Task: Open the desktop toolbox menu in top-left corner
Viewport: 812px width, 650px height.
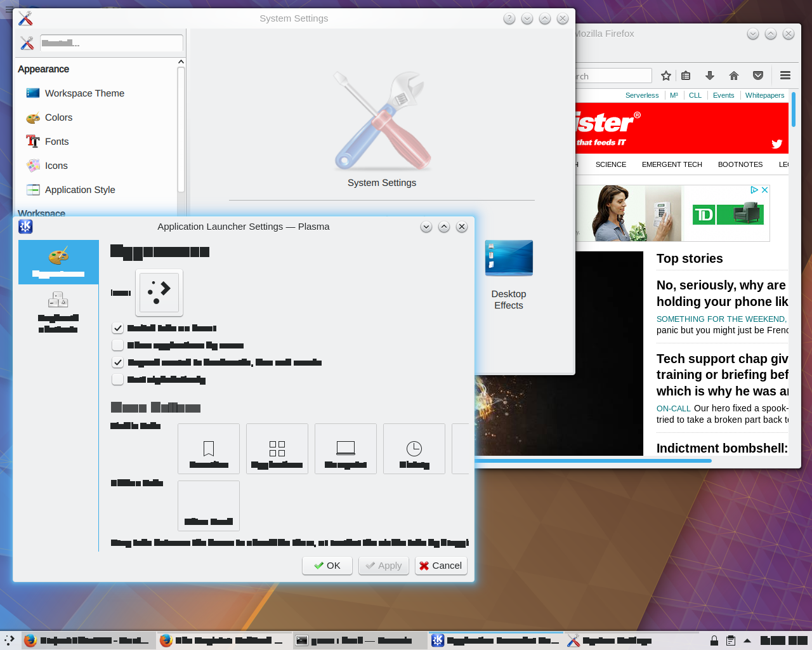Action: pos(8,9)
